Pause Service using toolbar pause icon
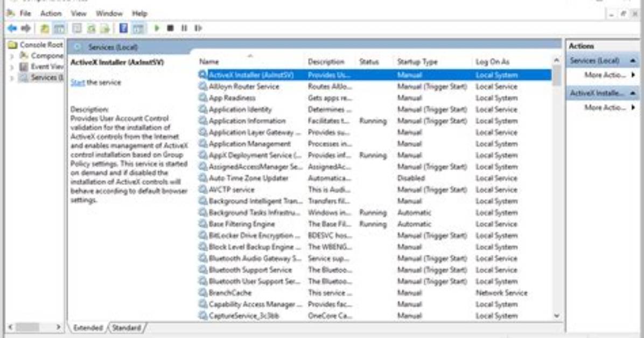Screen dimensions: 644x338 pyautogui.click(x=184, y=29)
